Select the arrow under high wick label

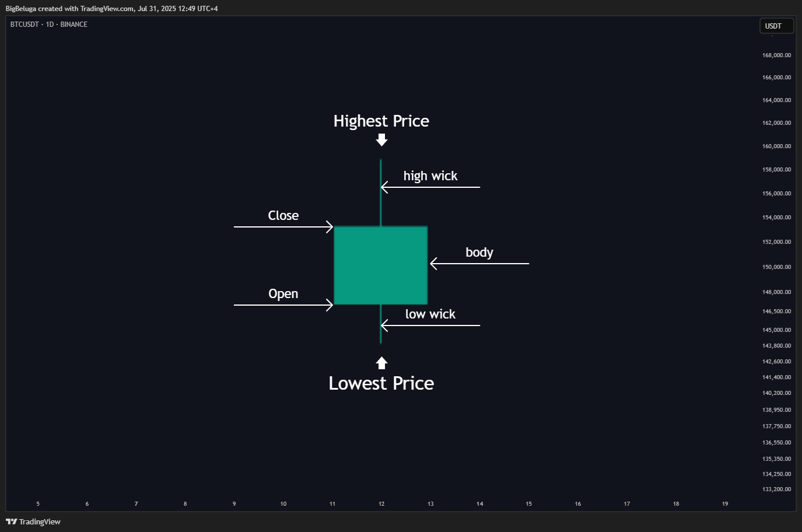[430, 187]
